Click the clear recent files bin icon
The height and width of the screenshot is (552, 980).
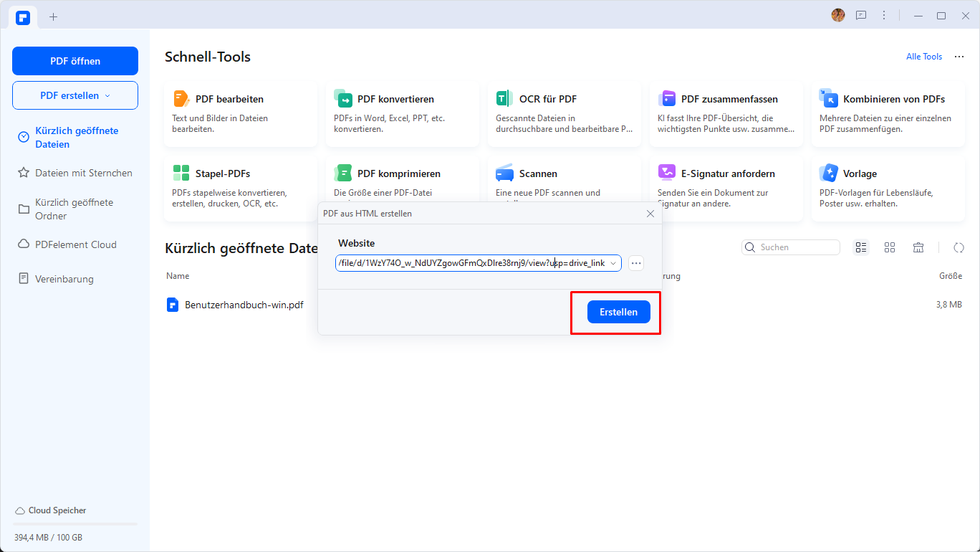918,247
